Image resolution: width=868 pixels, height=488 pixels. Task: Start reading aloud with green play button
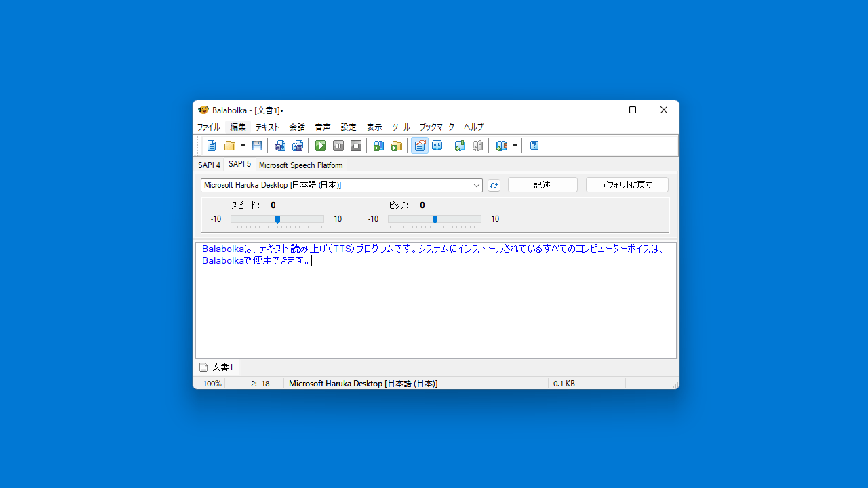click(321, 146)
